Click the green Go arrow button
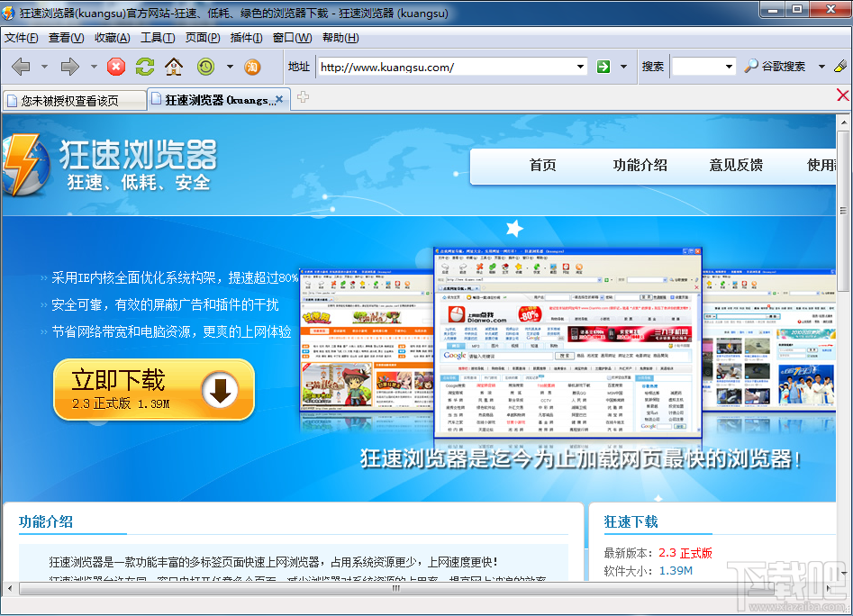The height and width of the screenshot is (616, 853). coord(603,67)
